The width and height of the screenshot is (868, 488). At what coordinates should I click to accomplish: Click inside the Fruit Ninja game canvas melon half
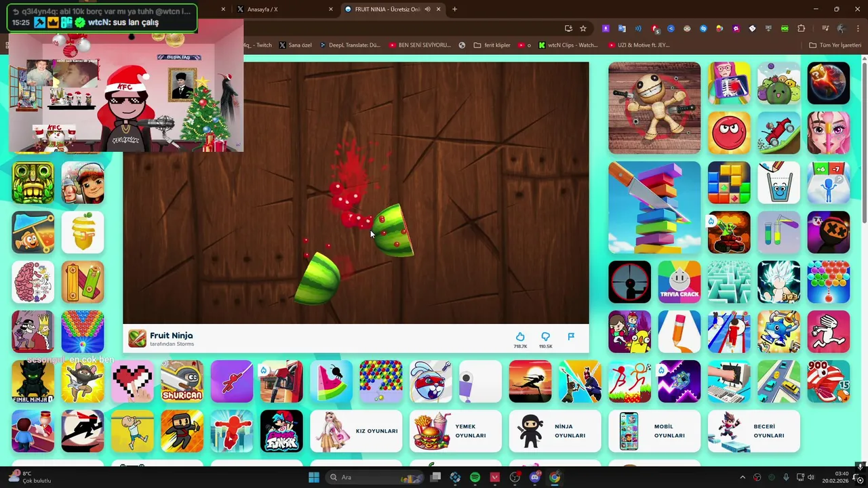[x=393, y=231]
